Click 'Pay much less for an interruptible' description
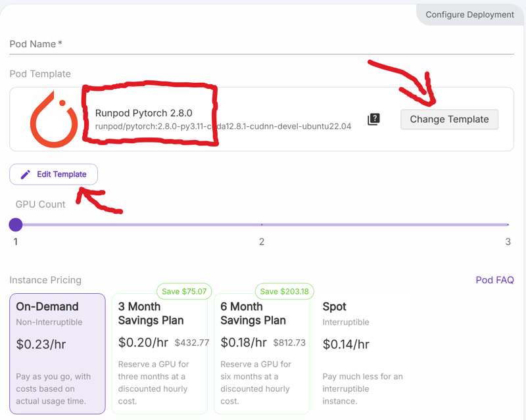526x420 pixels. tap(363, 389)
